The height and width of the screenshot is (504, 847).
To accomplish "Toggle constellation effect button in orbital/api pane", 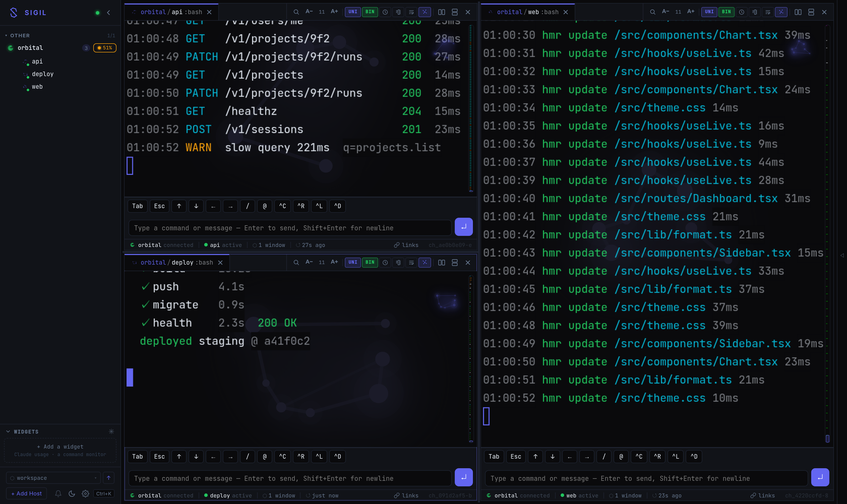I will (x=425, y=12).
